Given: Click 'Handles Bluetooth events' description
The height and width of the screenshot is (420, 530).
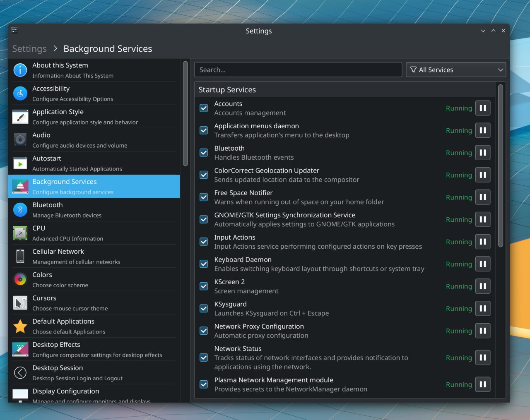Looking at the screenshot, I should (x=254, y=157).
